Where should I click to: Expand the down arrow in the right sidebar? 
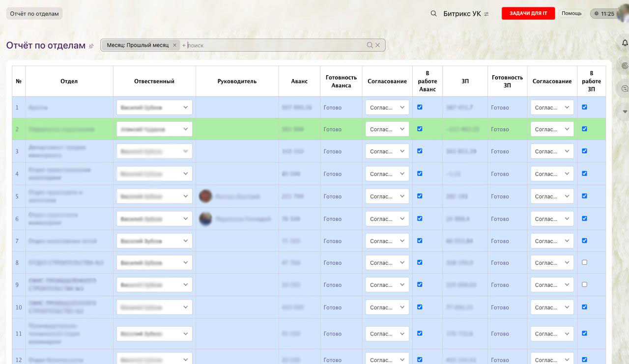pyautogui.click(x=625, y=112)
